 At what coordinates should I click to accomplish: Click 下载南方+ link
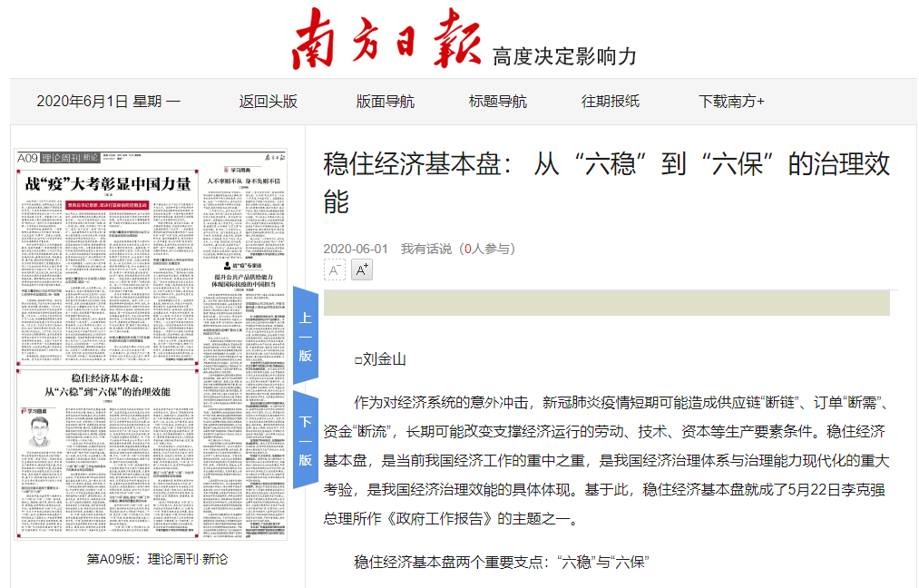coord(731,101)
